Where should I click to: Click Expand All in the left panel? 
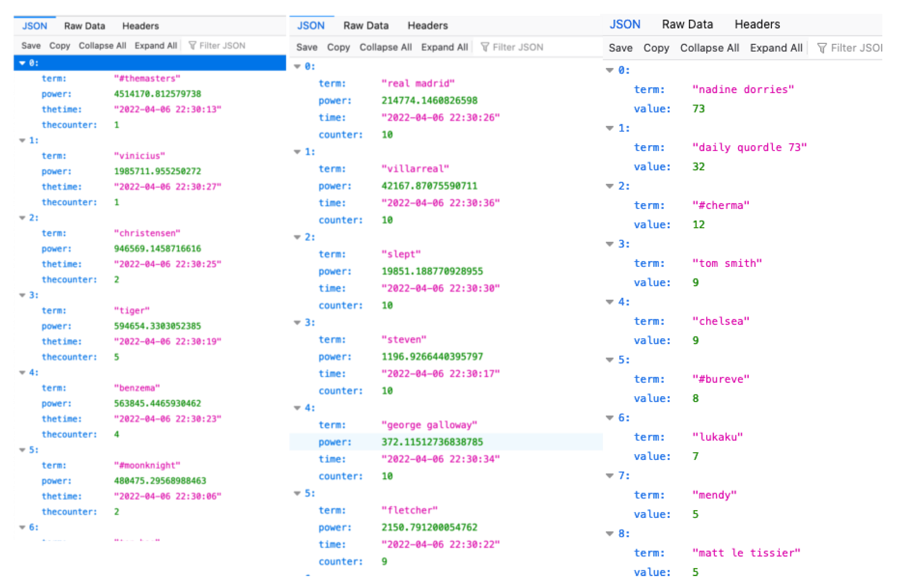[156, 46]
